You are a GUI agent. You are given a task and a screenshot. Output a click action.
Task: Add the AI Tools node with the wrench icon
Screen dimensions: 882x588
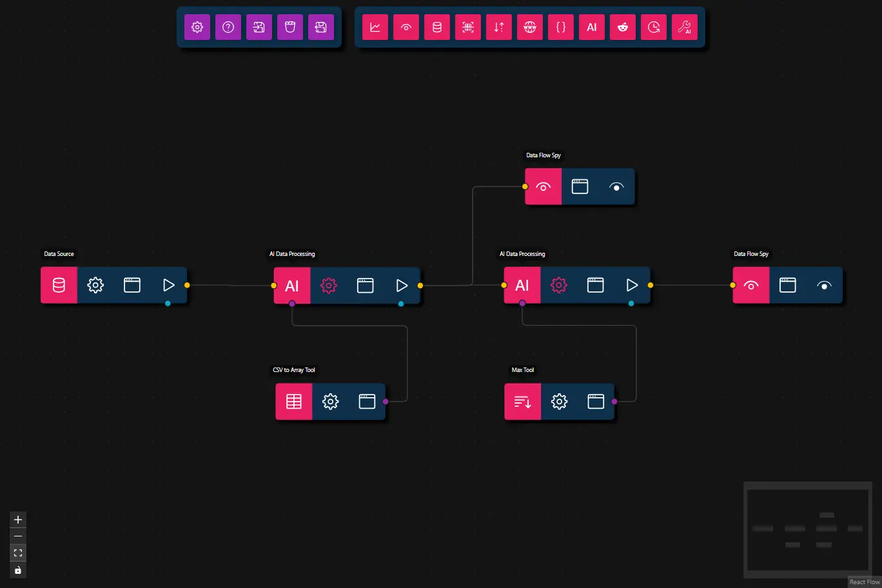684,27
